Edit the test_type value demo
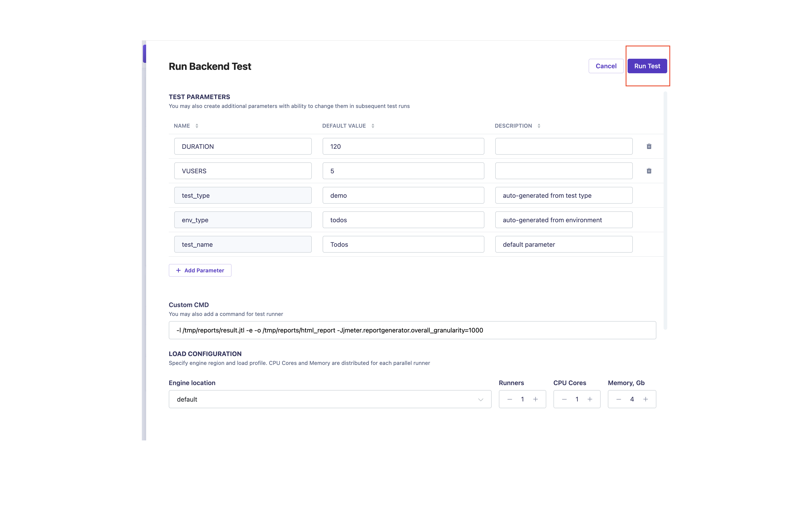 point(403,195)
